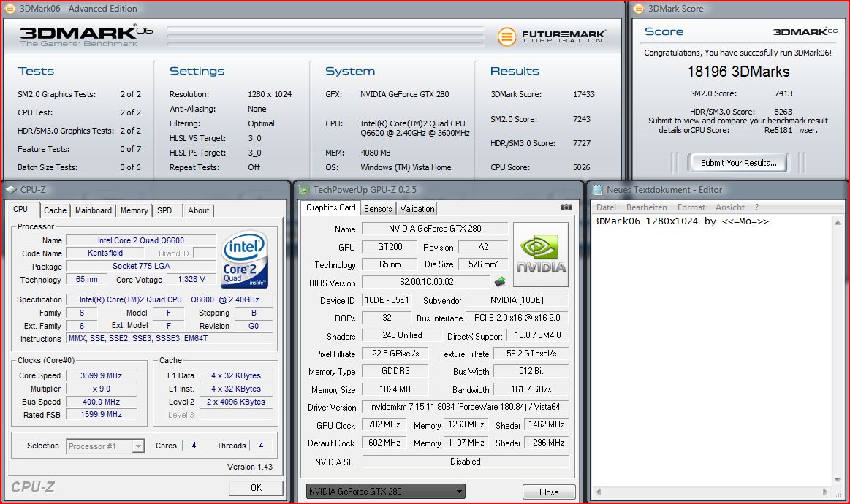Click the CPU Score result 5026
The height and width of the screenshot is (504, 850).
581,167
